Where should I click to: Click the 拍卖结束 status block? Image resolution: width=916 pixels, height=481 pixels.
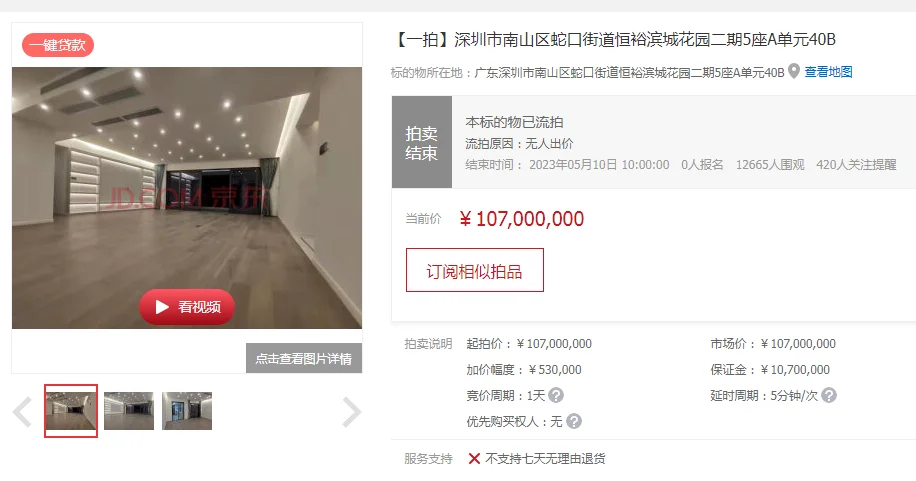pyautogui.click(x=422, y=142)
